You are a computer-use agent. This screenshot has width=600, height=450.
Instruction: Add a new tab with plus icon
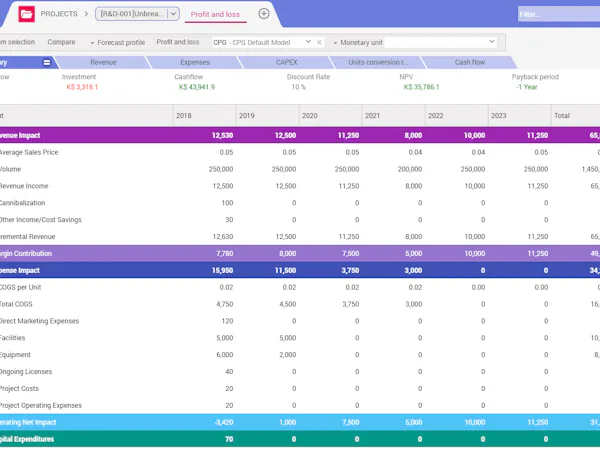264,14
